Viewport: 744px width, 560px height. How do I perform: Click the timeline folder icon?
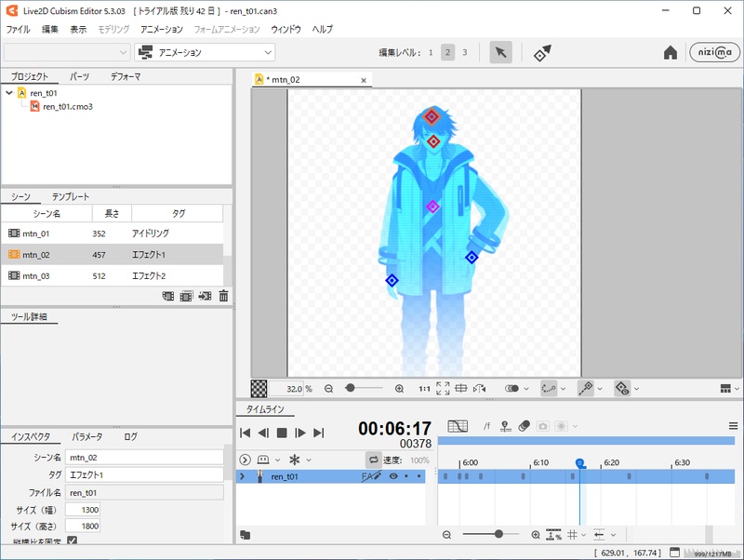point(245,535)
